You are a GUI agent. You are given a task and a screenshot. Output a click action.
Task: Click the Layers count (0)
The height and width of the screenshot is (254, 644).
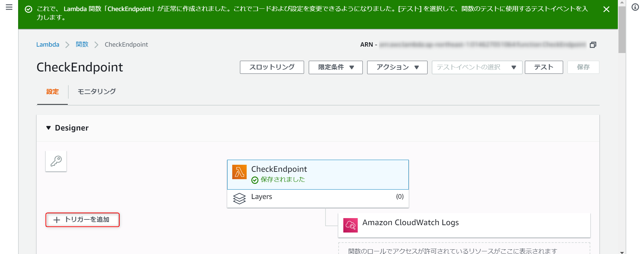400,197
